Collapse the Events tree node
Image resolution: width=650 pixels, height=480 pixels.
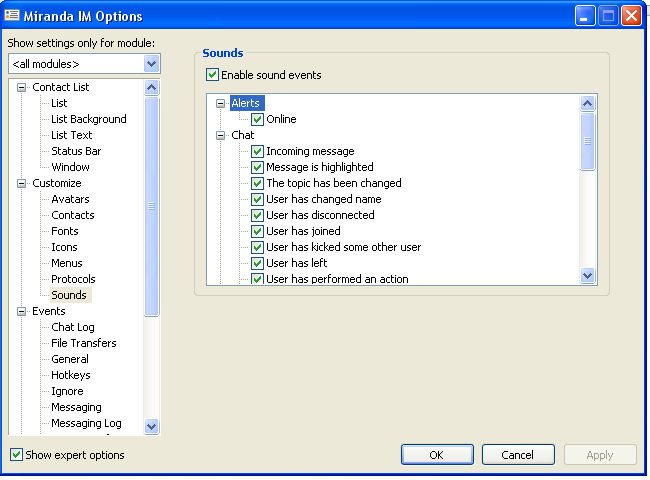(x=22, y=311)
